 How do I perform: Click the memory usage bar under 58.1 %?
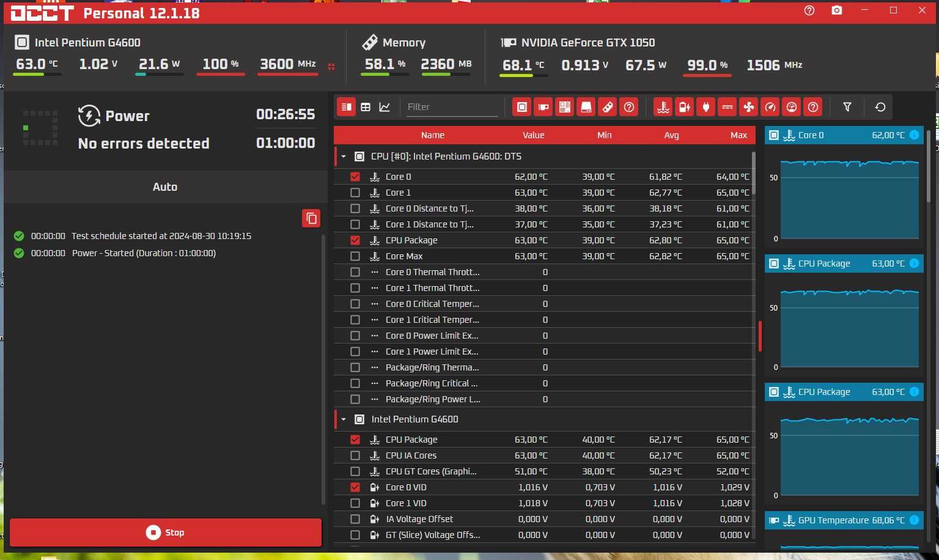tap(385, 75)
